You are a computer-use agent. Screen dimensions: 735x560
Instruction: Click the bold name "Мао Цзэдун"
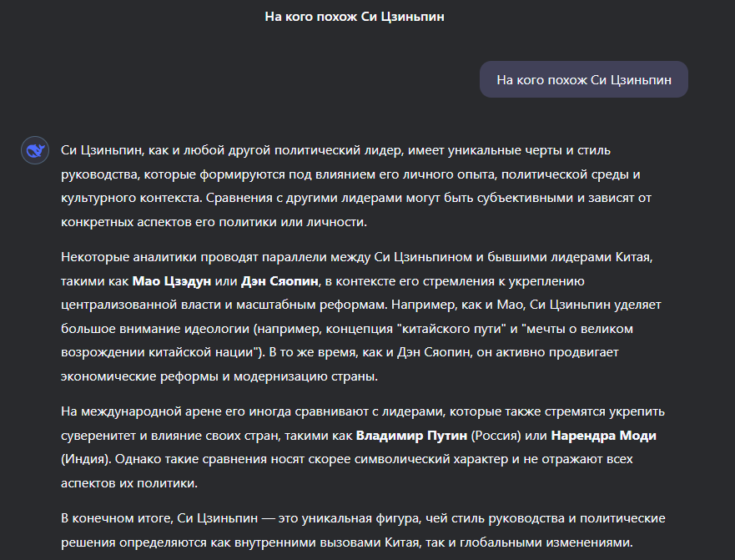tap(172, 279)
